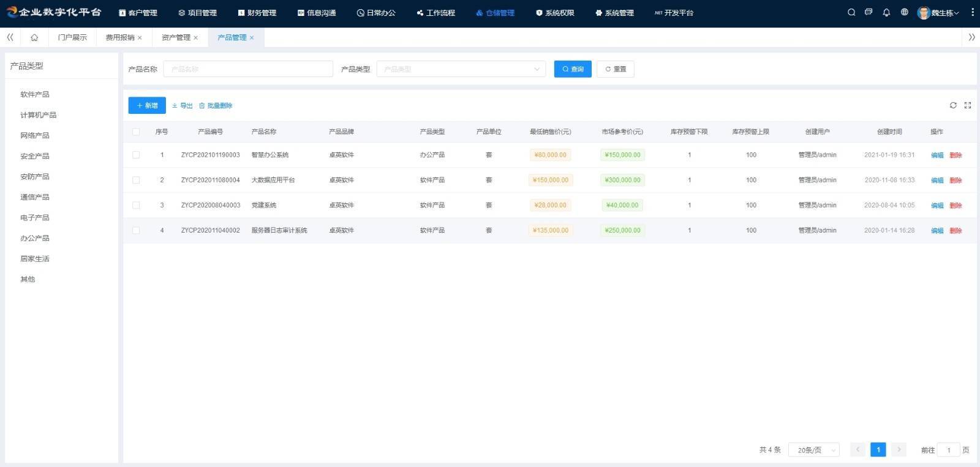980x467 pixels.
Task: Open the 日常办公 menu
Action: pos(376,13)
